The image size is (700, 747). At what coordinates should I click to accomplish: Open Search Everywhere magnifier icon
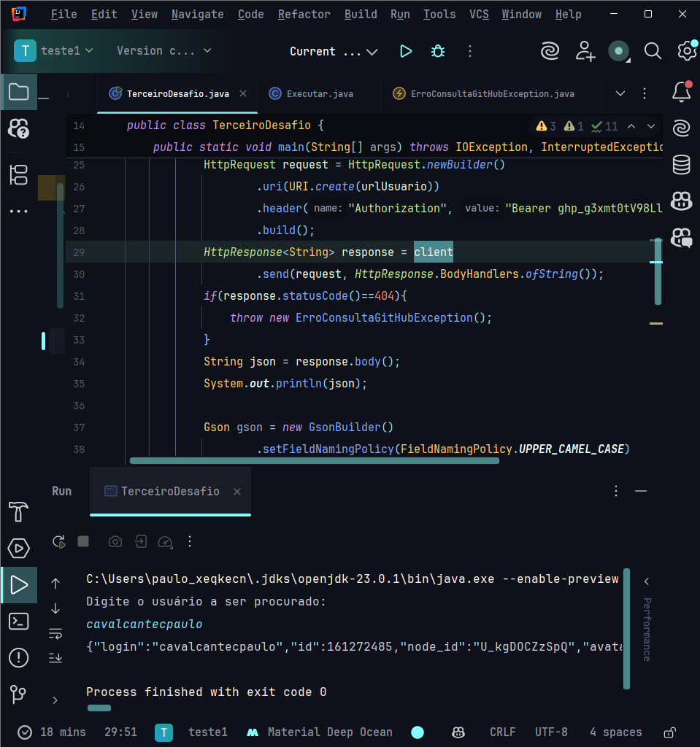click(x=653, y=51)
